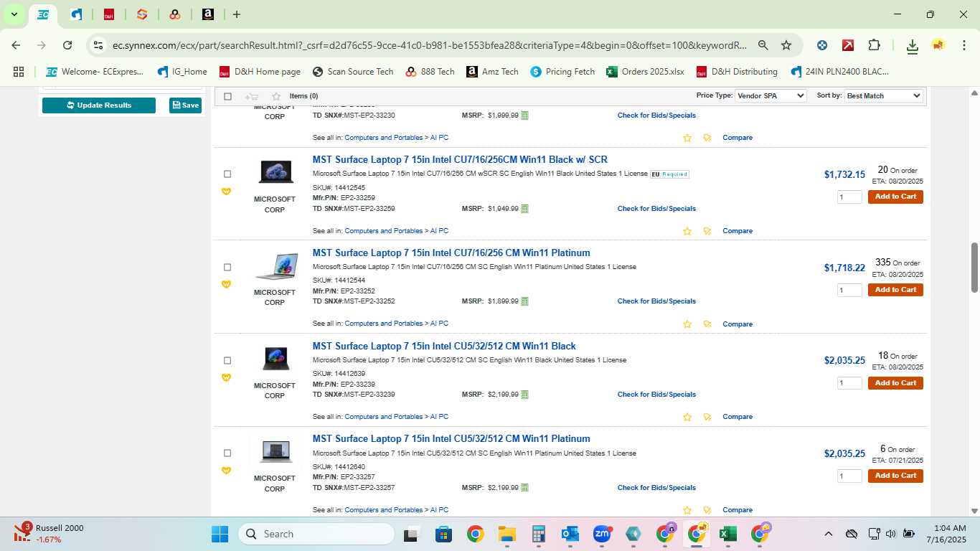Switch to the D&H browser tab
The image size is (980, 551).
click(x=109, y=14)
